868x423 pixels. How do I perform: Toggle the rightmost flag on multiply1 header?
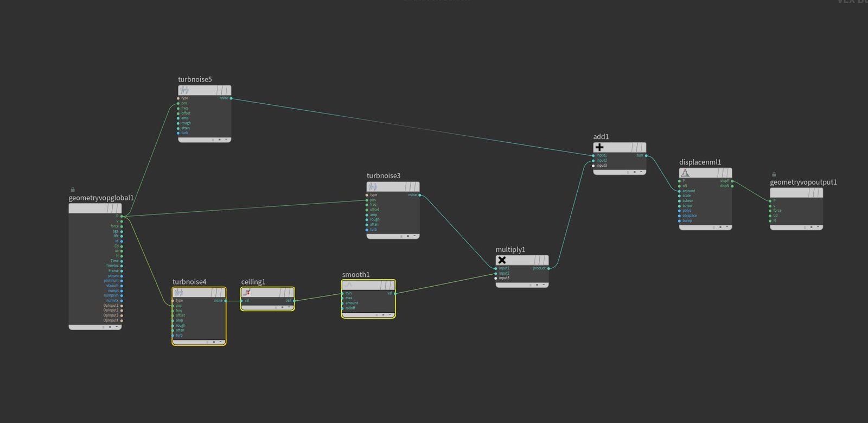(x=544, y=260)
